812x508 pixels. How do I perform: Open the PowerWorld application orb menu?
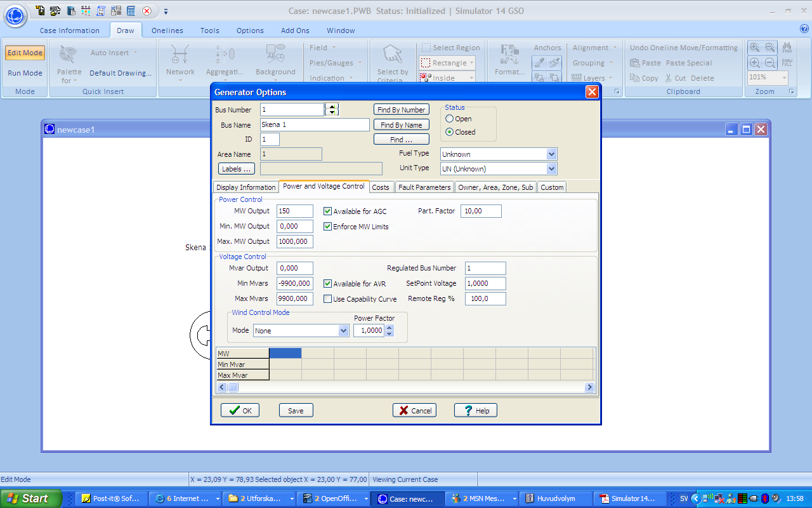(16, 15)
